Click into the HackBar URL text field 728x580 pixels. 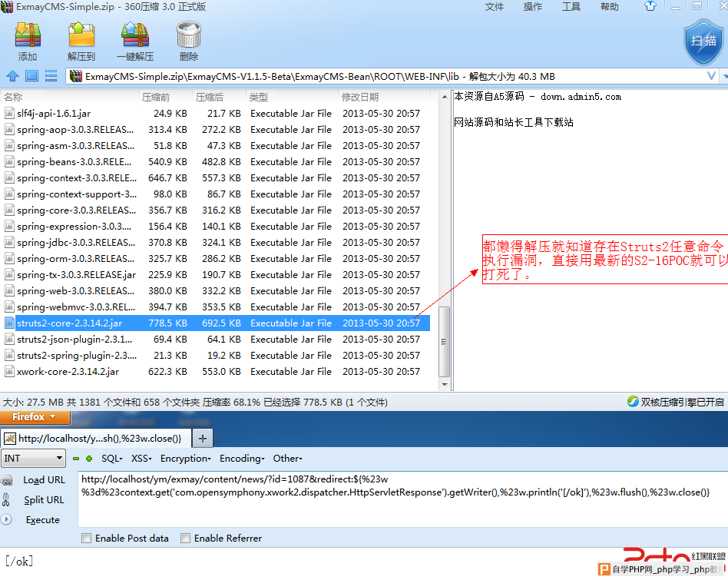point(402,499)
